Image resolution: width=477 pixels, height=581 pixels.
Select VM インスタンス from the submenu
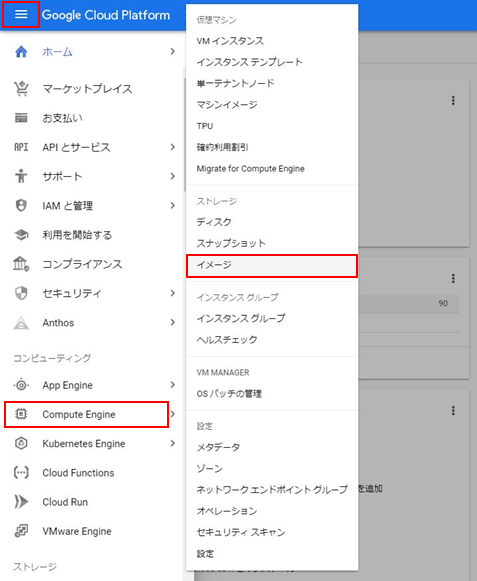pyautogui.click(x=272, y=41)
